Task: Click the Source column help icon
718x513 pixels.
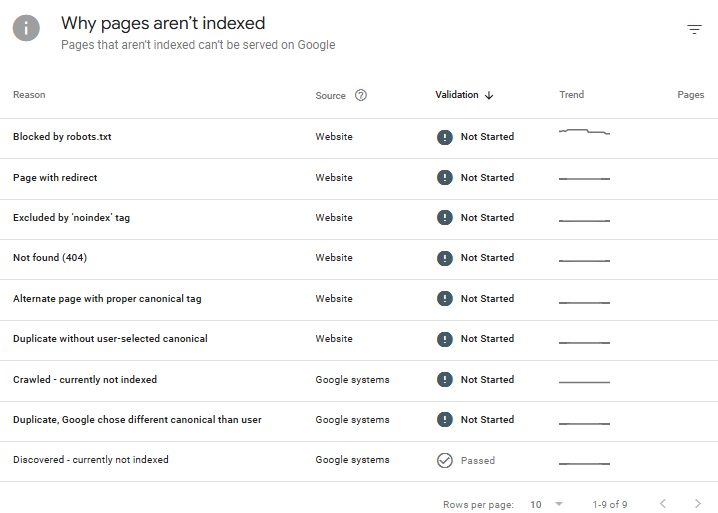Action: pyautogui.click(x=361, y=96)
